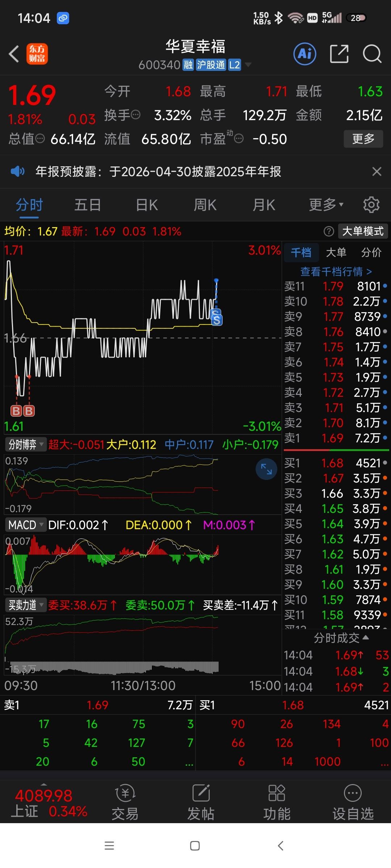Tap the announcement speaker icon

[17, 171]
